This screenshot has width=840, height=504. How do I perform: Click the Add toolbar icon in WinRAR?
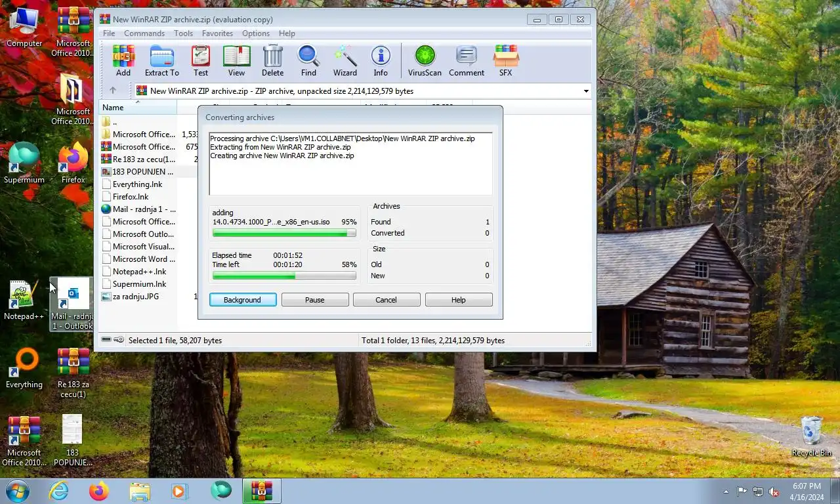coord(123,61)
